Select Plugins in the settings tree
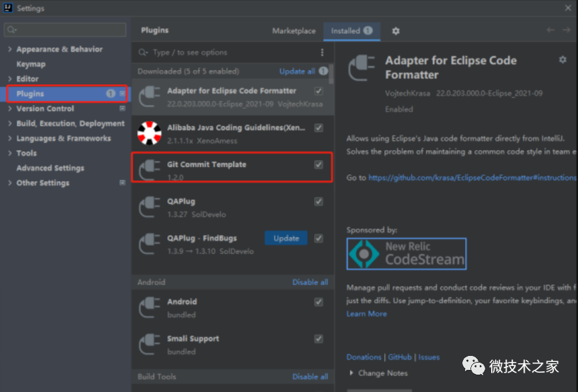578x392 pixels. (x=66, y=93)
